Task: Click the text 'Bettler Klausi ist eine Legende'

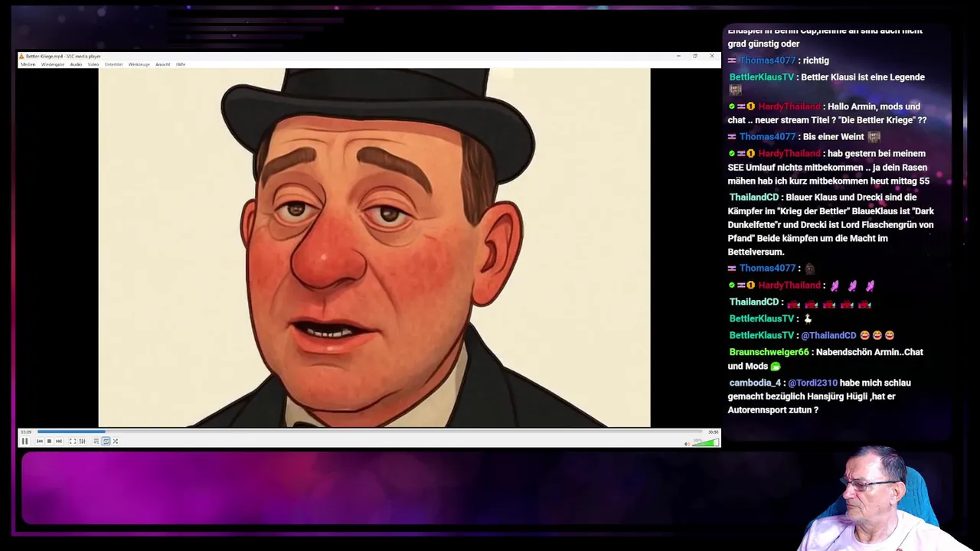Action: click(x=863, y=77)
